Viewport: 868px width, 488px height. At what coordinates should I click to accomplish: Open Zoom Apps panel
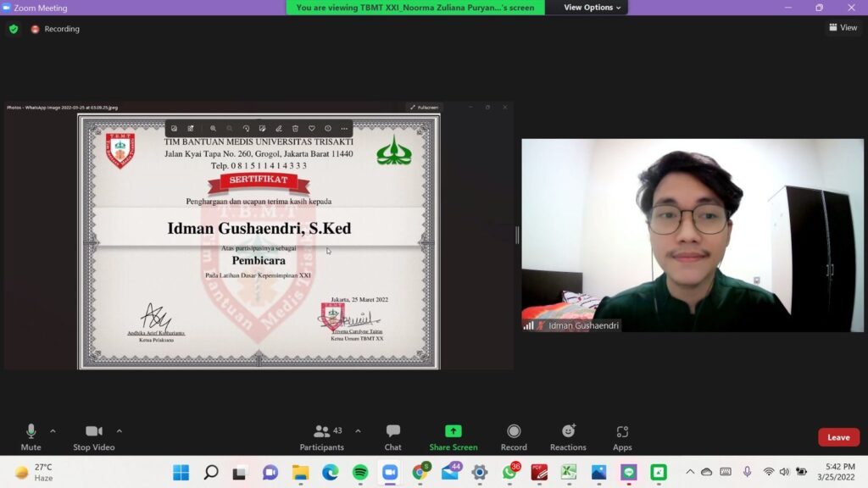point(622,436)
